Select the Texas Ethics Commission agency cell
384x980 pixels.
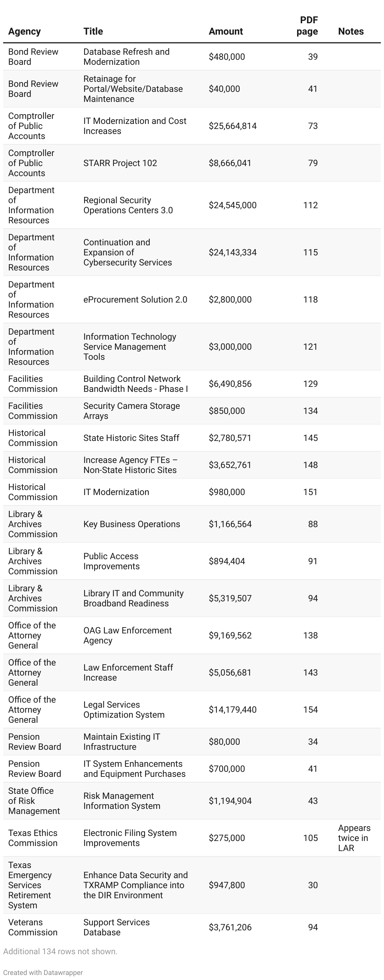point(33,838)
